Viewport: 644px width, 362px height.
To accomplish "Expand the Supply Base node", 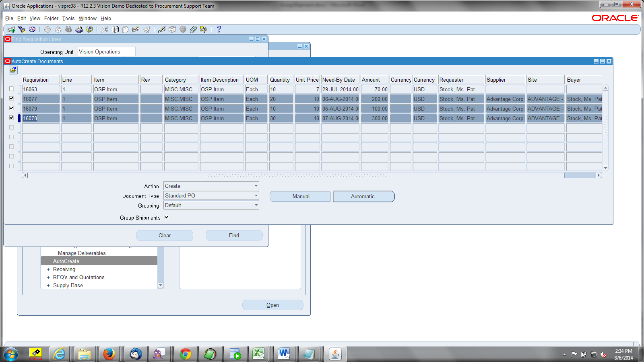I will click(48, 286).
